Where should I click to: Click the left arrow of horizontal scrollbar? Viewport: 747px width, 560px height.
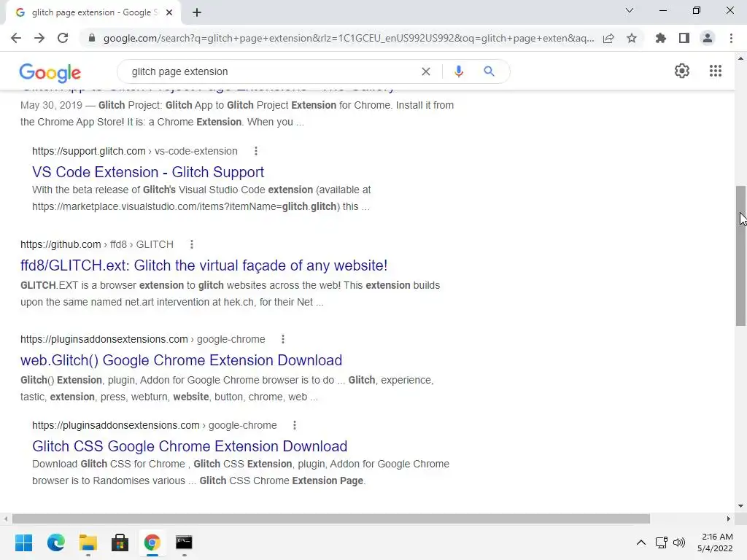pos(6,518)
